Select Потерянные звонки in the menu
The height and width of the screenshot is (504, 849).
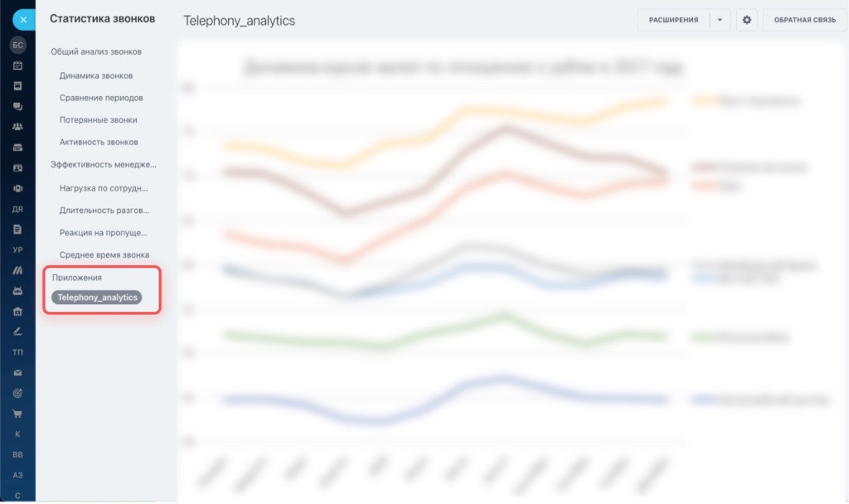click(98, 119)
